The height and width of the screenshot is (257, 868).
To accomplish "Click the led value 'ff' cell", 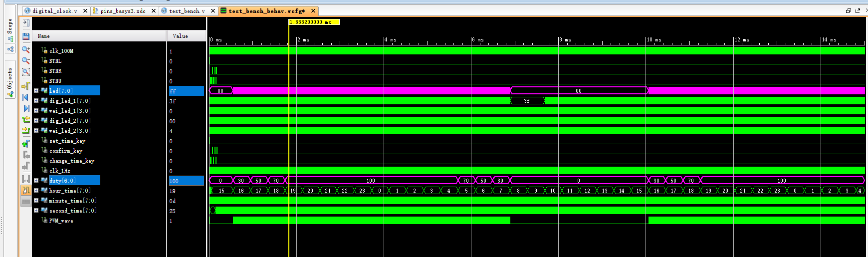I will [x=187, y=91].
